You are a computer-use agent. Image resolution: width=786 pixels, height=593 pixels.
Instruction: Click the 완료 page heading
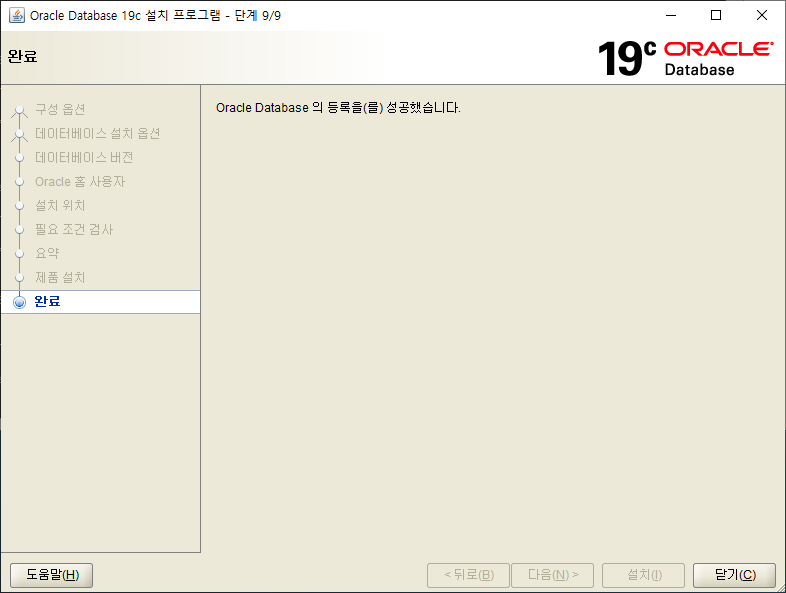tap(23, 57)
